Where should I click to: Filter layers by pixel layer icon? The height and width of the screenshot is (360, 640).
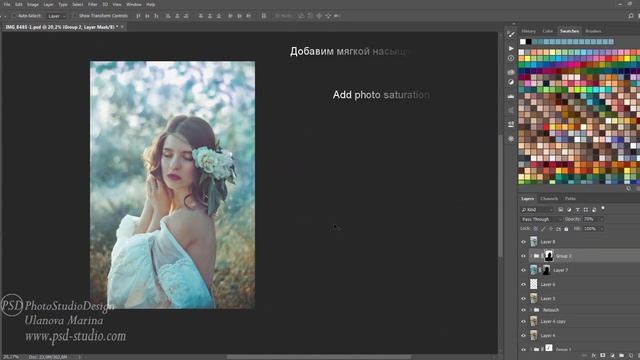pyautogui.click(x=561, y=209)
